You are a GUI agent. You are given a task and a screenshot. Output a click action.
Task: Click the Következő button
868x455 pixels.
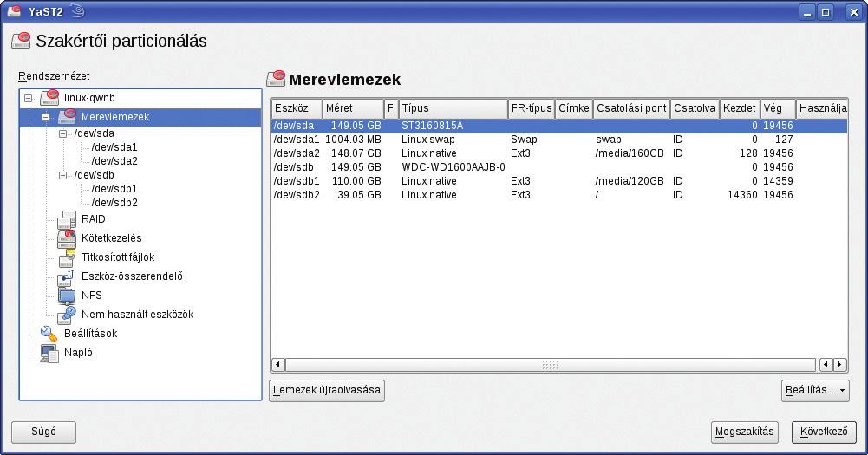click(824, 432)
